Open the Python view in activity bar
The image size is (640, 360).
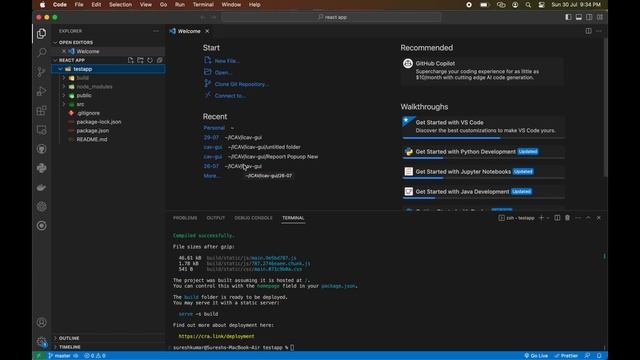tap(42, 168)
